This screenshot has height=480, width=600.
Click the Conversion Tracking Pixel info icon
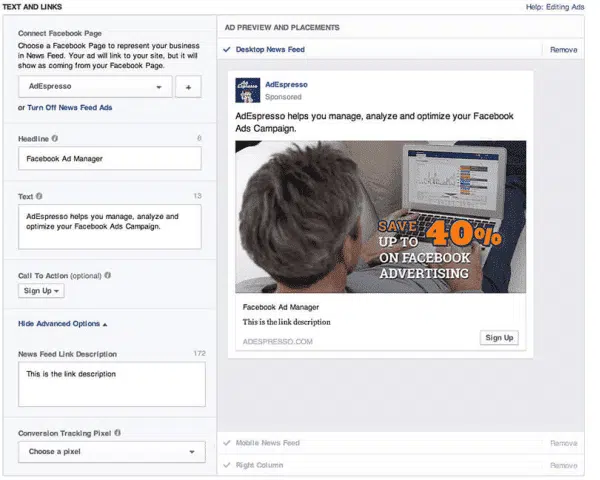tap(117, 433)
